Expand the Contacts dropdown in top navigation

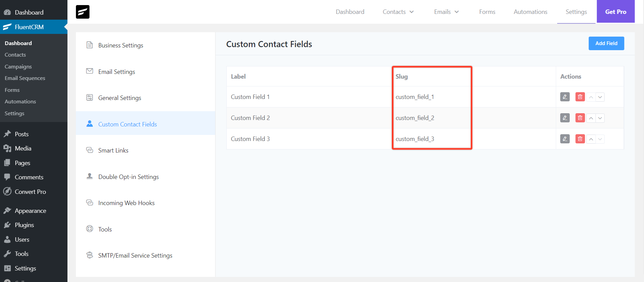[x=398, y=12]
